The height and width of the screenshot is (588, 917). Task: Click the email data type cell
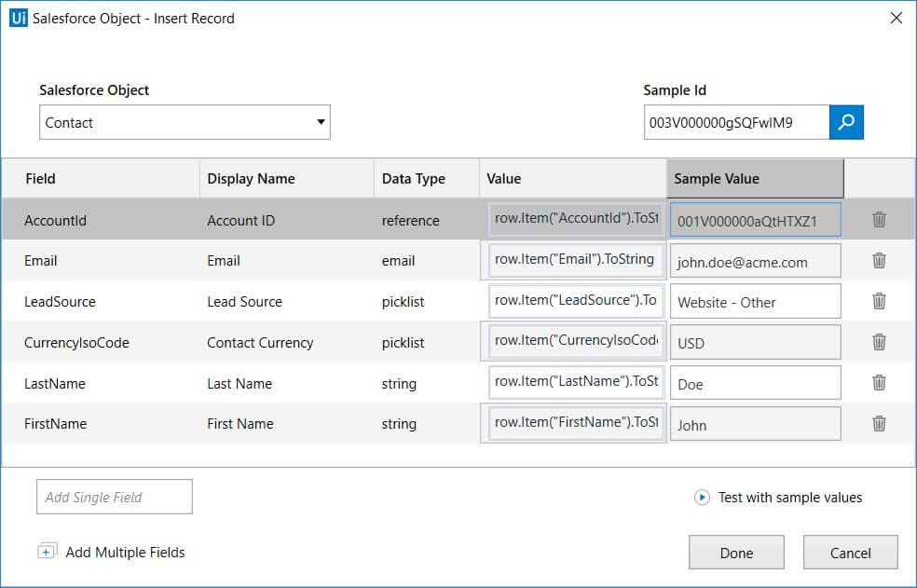[x=398, y=261]
